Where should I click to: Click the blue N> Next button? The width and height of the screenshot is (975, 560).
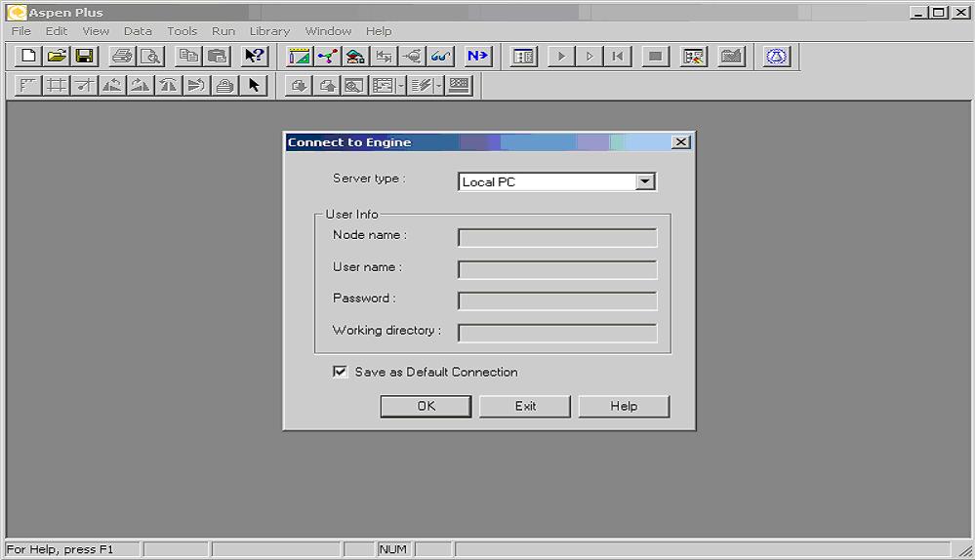(x=477, y=57)
